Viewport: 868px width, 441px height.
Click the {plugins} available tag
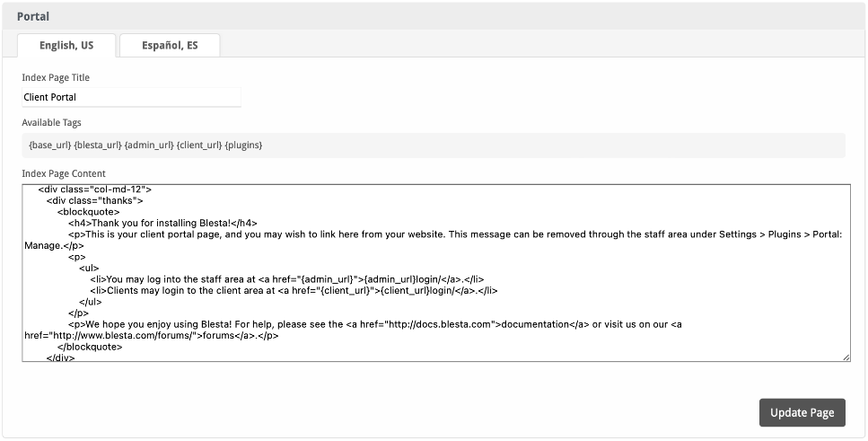click(243, 145)
